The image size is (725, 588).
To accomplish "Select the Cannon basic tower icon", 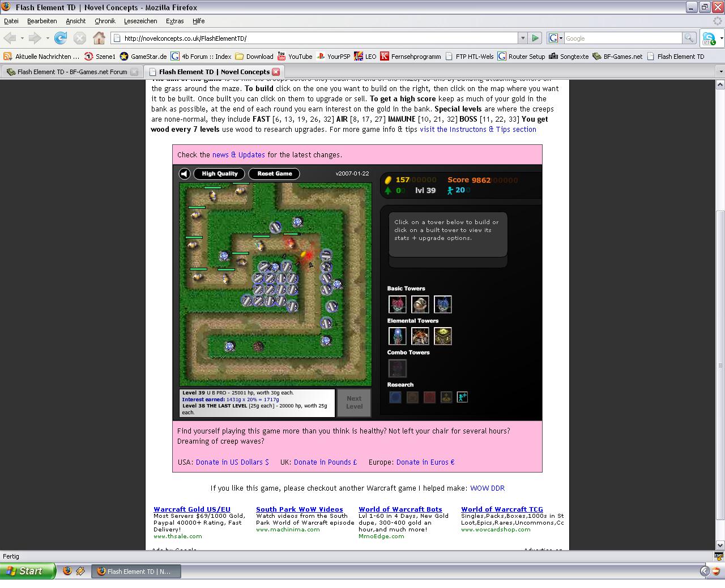I will 420,304.
